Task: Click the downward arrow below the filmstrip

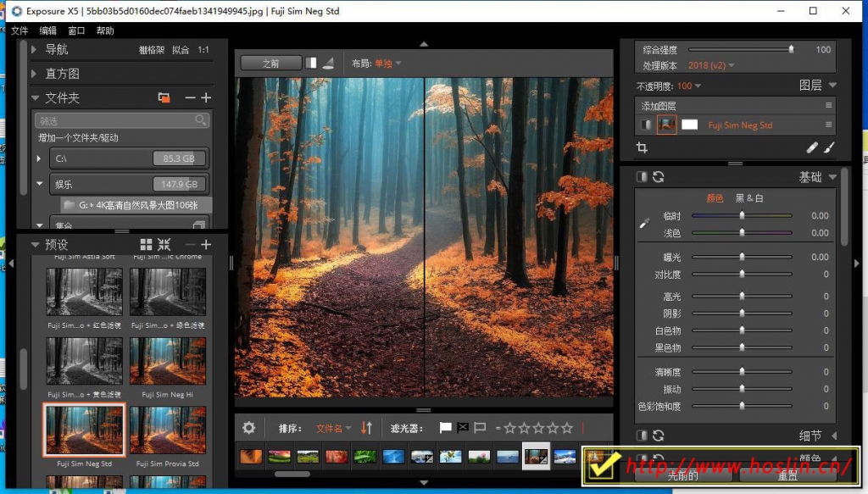Action: (424, 482)
